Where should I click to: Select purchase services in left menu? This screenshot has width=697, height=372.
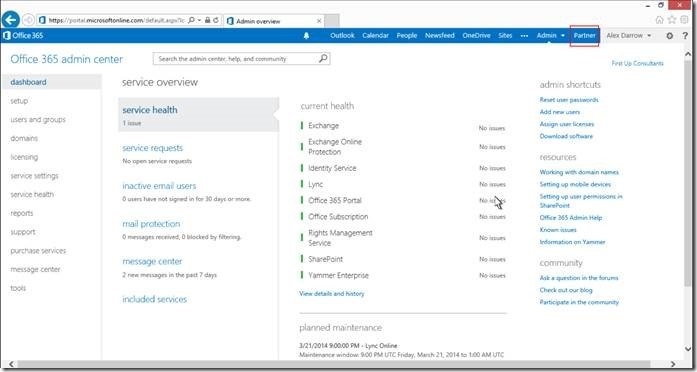(x=38, y=251)
